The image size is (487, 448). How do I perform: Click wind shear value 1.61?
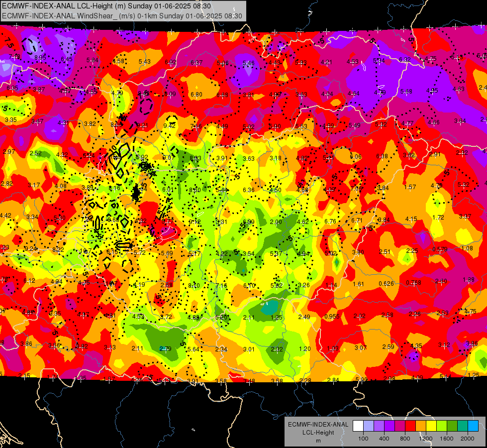click(x=359, y=284)
